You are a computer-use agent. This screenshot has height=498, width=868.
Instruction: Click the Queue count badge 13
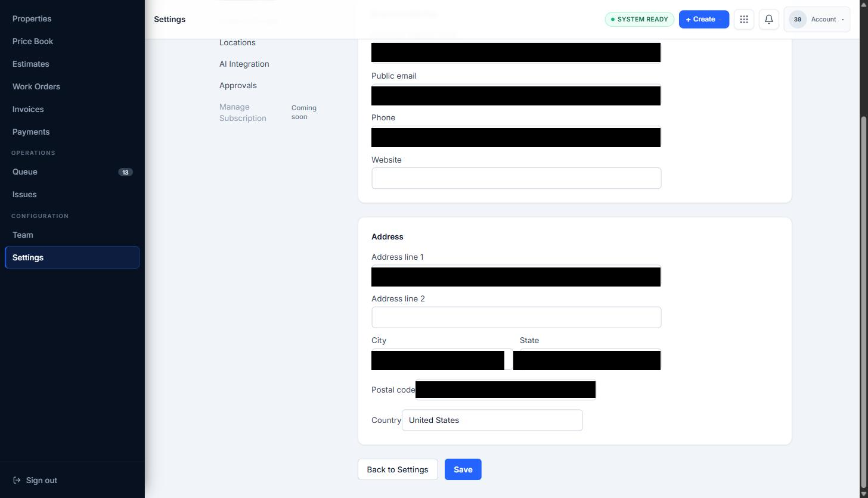(x=125, y=172)
